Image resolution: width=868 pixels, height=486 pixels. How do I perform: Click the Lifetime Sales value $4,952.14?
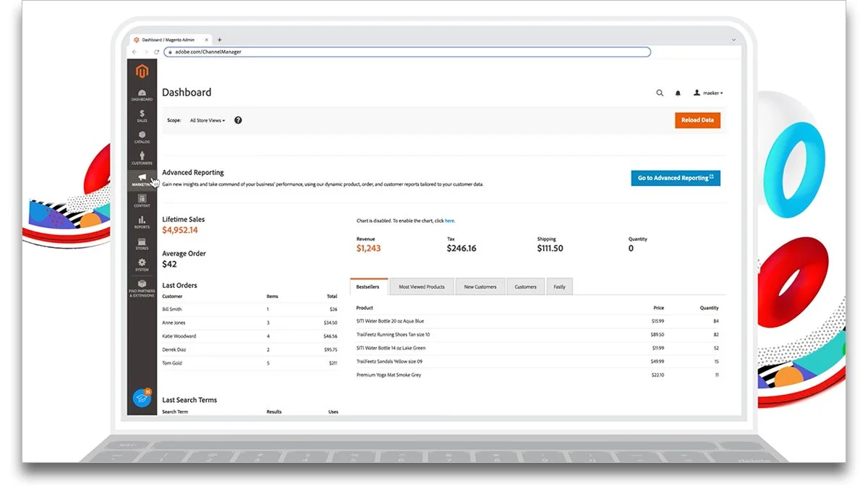point(180,230)
